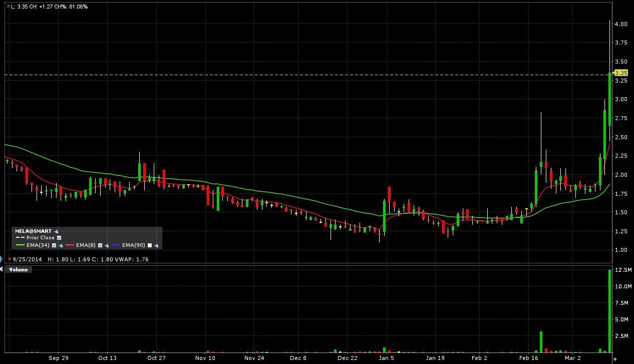Open the EMA(90) settings wrench
The width and height of the screenshot is (634, 364).
(156, 245)
